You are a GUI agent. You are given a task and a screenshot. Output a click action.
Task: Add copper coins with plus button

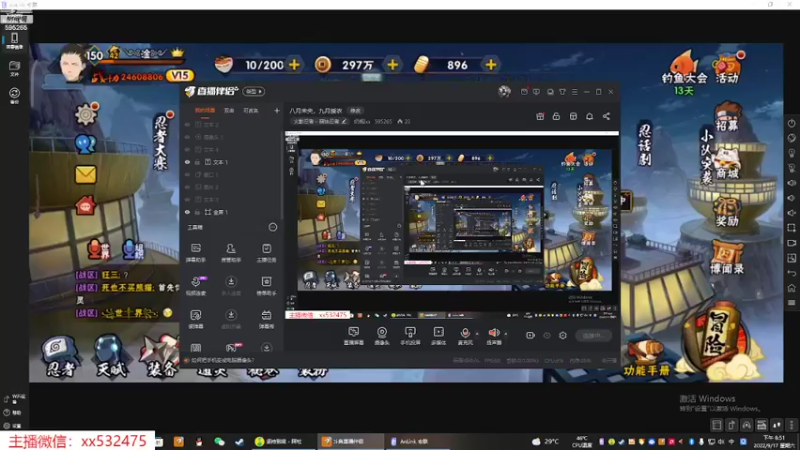pyautogui.click(x=392, y=65)
